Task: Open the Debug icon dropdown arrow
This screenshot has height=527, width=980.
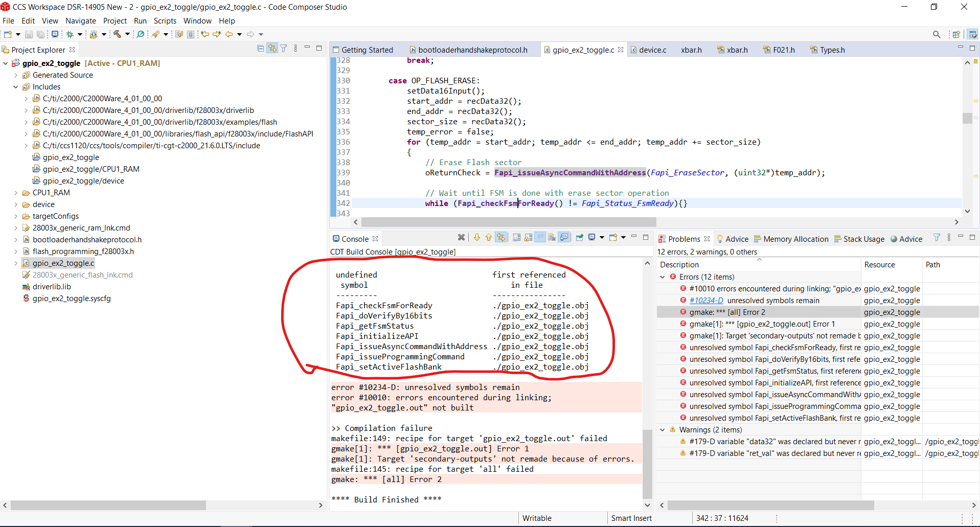Action: point(80,34)
